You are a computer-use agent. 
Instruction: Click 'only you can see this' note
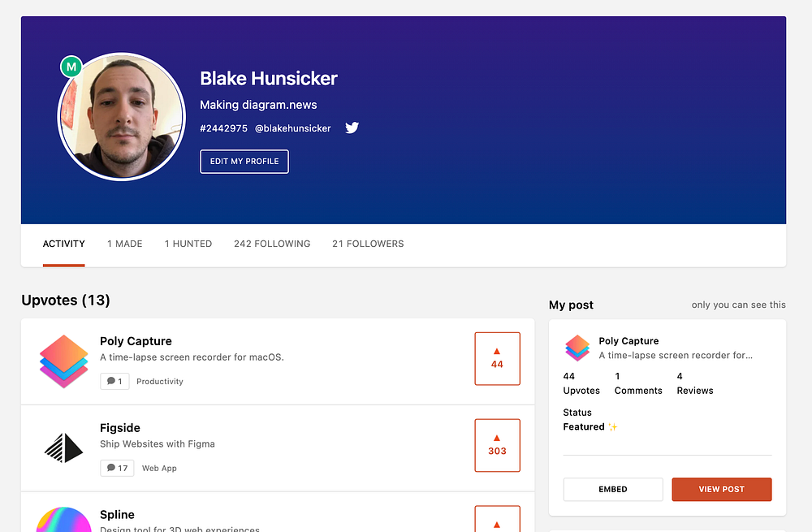[x=738, y=305]
